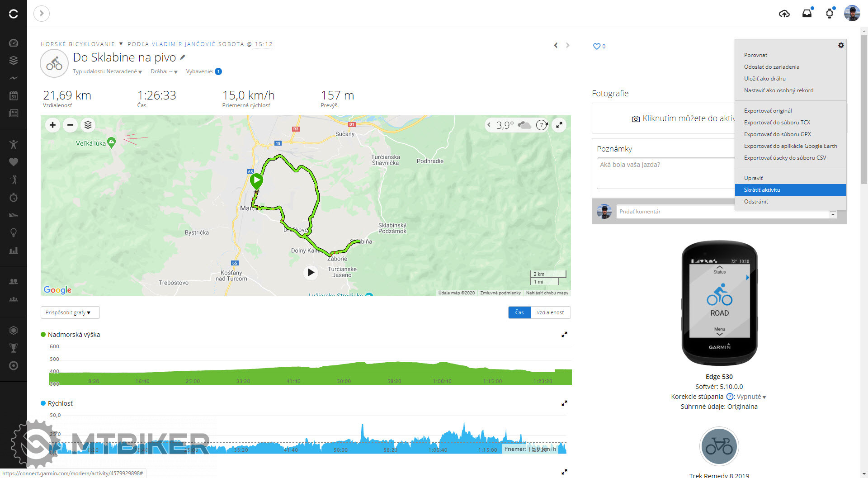Expand the map to fullscreen
Image resolution: width=868 pixels, height=478 pixels.
point(559,125)
